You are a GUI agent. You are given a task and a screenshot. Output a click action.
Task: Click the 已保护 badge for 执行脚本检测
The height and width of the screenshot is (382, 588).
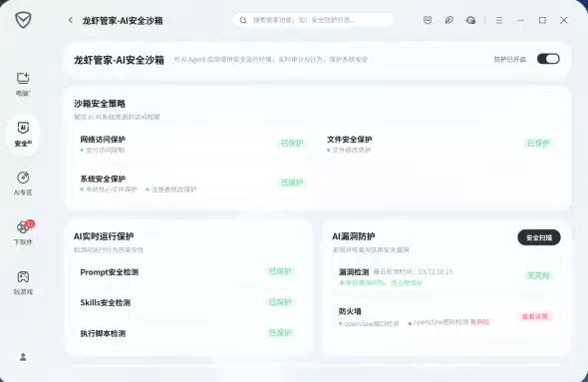coord(280,333)
